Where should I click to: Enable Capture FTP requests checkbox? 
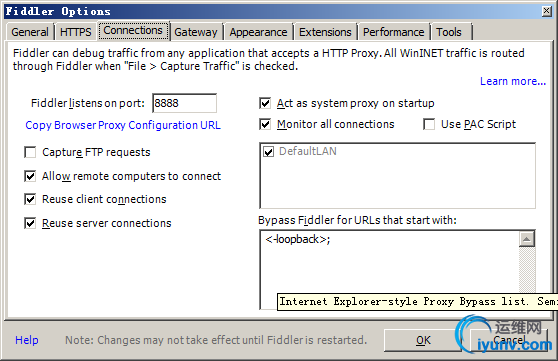click(30, 152)
